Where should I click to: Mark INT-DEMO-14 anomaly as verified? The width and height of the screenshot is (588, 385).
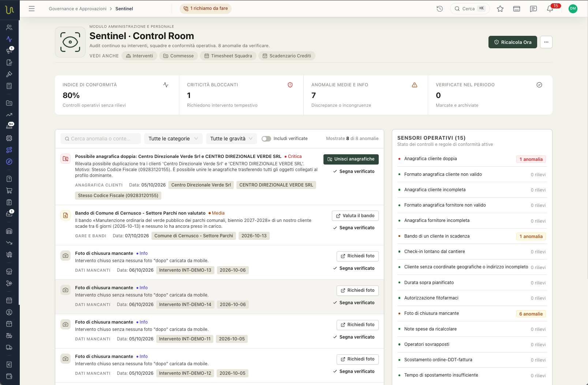pyautogui.click(x=354, y=303)
